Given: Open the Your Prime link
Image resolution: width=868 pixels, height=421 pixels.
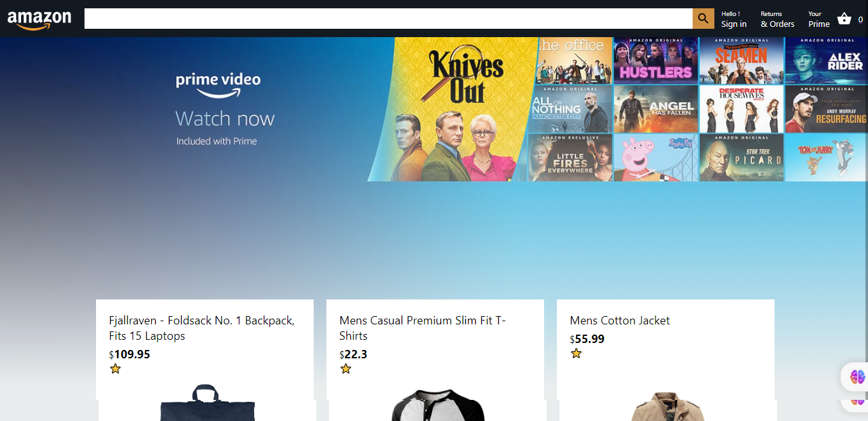Looking at the screenshot, I should pos(819,19).
